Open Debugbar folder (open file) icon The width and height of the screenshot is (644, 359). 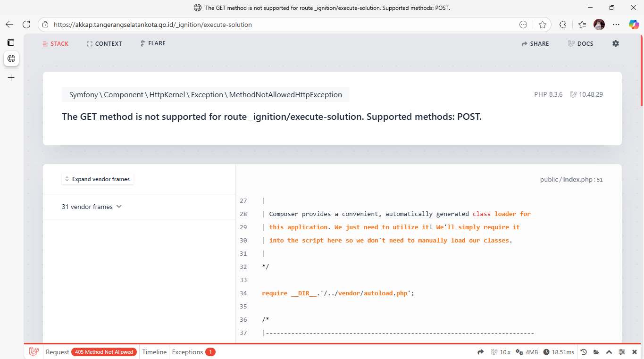click(x=596, y=352)
